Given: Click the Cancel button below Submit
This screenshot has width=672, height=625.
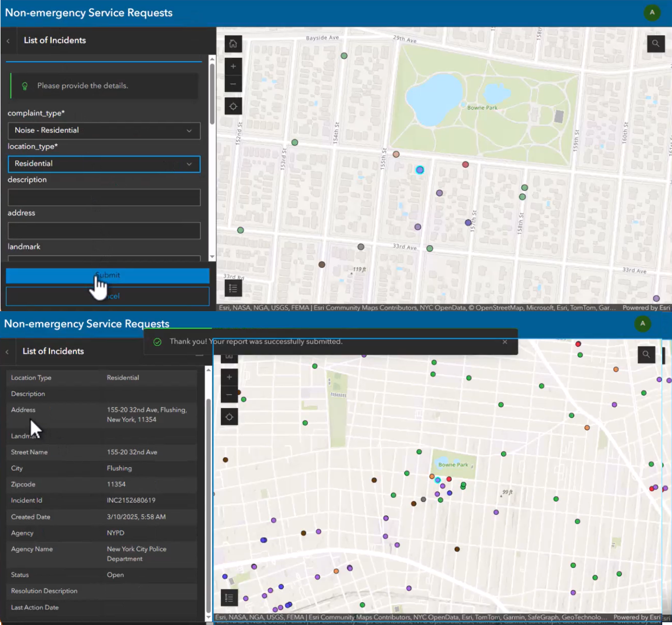Looking at the screenshot, I should (107, 296).
